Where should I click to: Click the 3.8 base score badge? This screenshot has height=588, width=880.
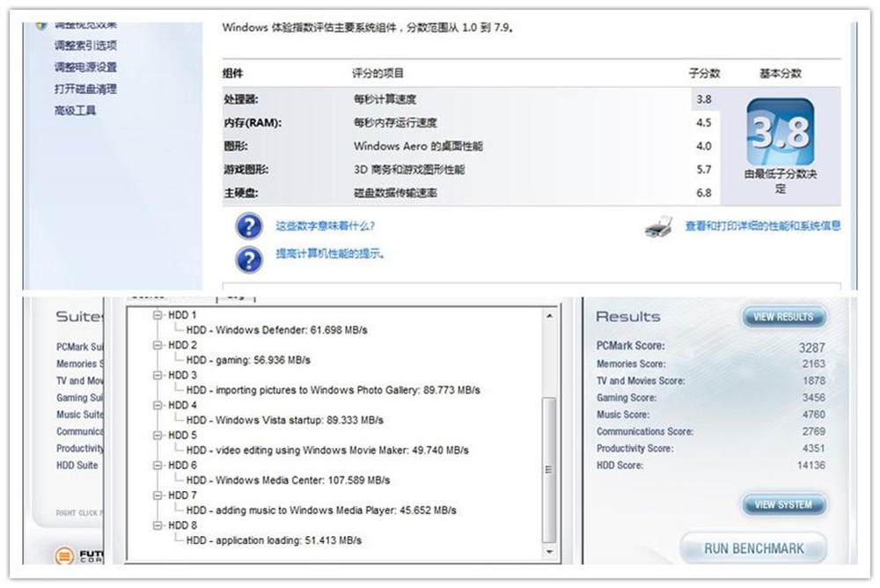pyautogui.click(x=780, y=132)
